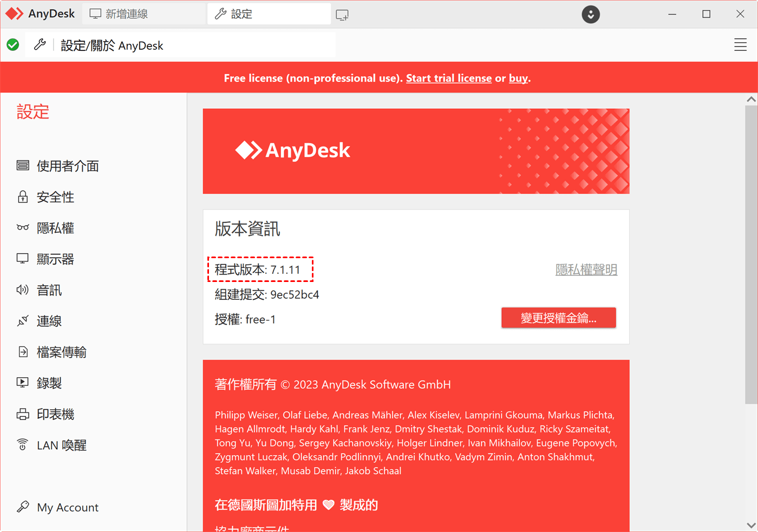Click the dark circular download arrow icon
This screenshot has height=532, width=758.
[591, 14]
